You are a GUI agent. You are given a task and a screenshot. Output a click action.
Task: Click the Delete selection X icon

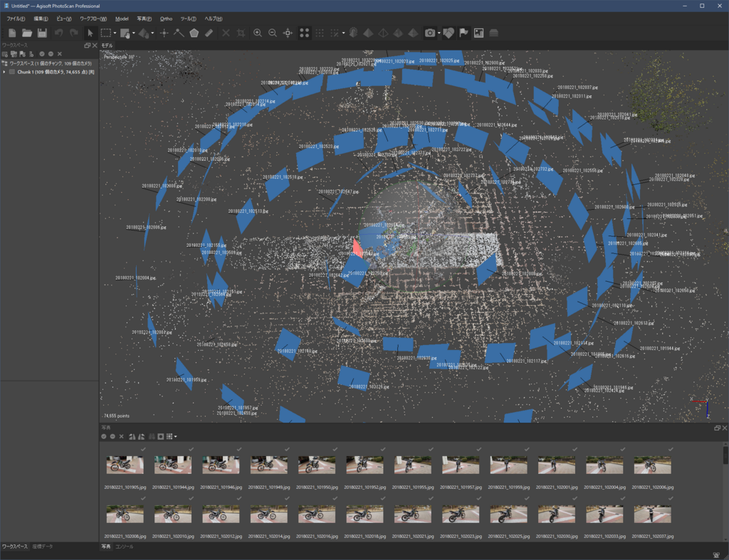pos(226,33)
